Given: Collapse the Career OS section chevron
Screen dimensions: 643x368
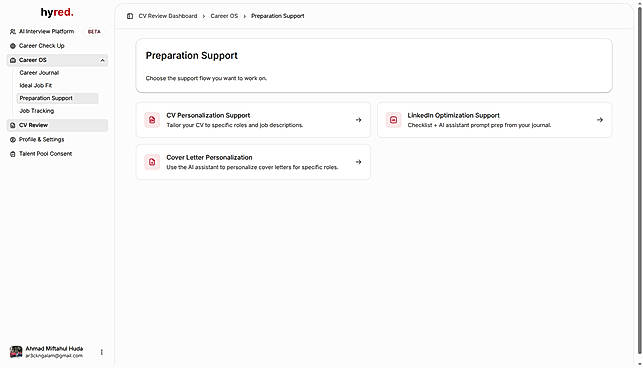Looking at the screenshot, I should (x=102, y=60).
